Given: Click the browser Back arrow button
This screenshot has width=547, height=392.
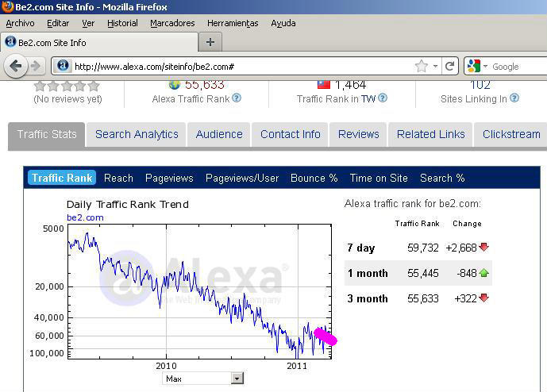Looking at the screenshot, I should tap(16, 66).
